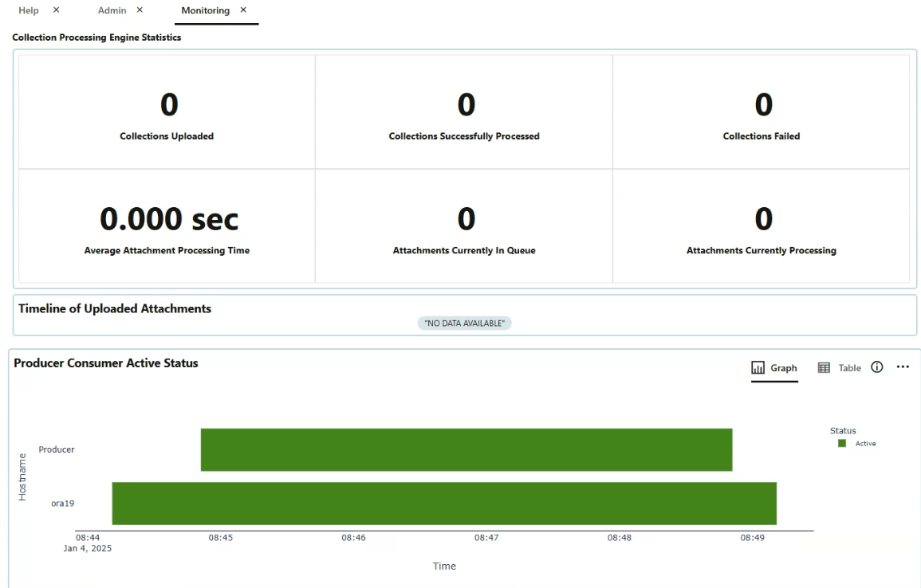Click the 08:49 time axis tick
This screenshot has height=588, width=921.
point(753,538)
